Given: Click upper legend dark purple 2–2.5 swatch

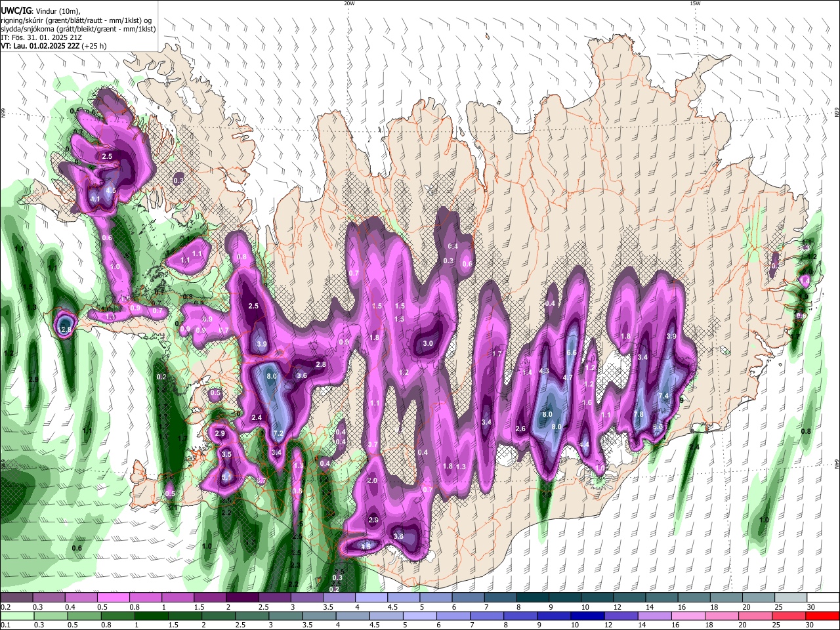Looking at the screenshot, I should tap(242, 597).
